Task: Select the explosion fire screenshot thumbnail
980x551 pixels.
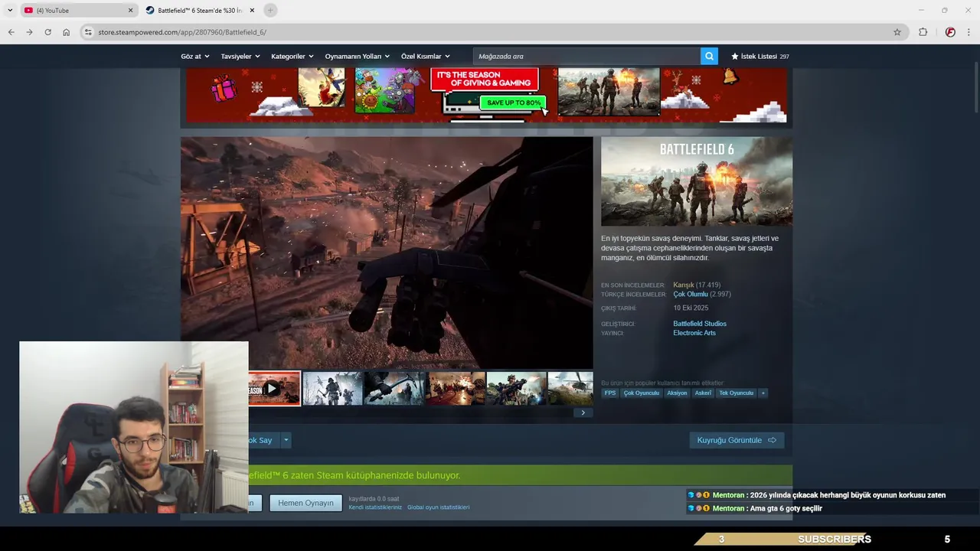Action: (x=456, y=389)
